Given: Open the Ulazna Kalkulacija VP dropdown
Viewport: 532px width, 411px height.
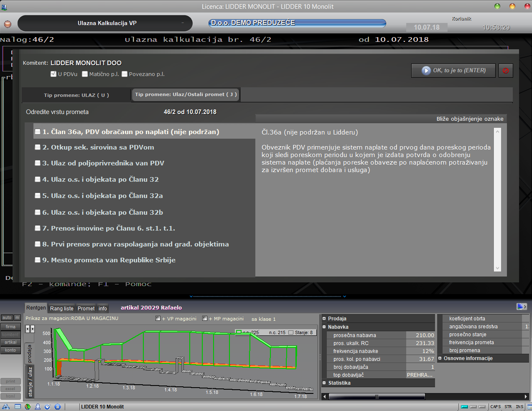Looking at the screenshot, I should click(x=105, y=23).
